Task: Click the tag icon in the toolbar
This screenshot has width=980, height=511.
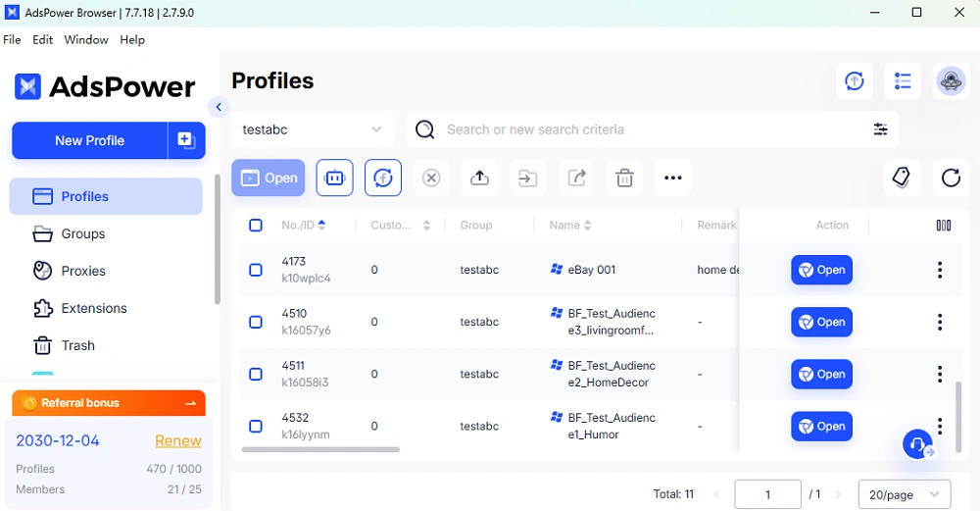Action: 902,178
